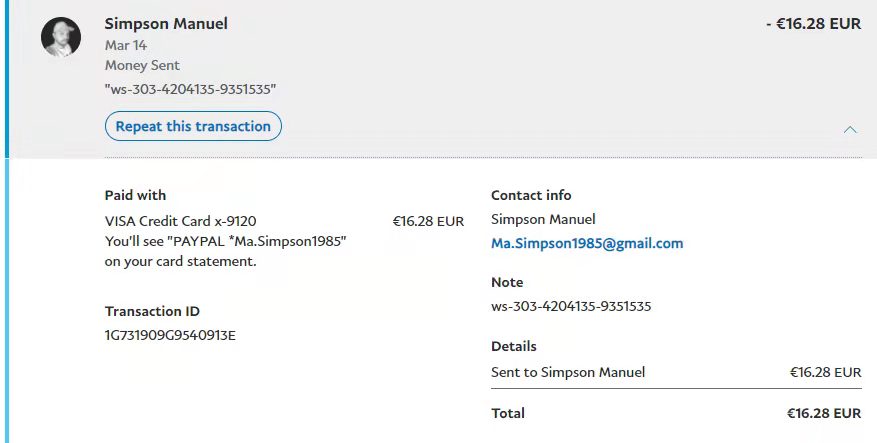Viewport: 877px width, 443px height.
Task: Click the Contact info heading
Action: (531, 195)
